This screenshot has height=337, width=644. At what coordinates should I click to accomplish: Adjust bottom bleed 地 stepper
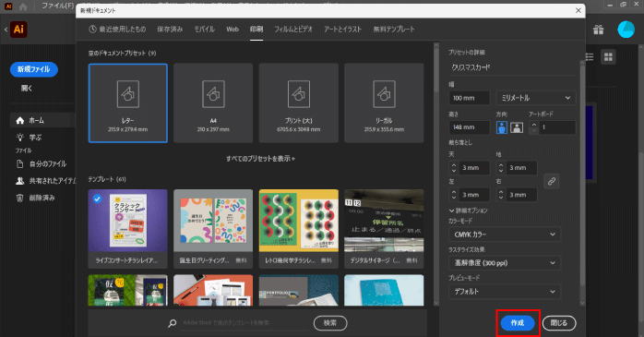[501, 168]
